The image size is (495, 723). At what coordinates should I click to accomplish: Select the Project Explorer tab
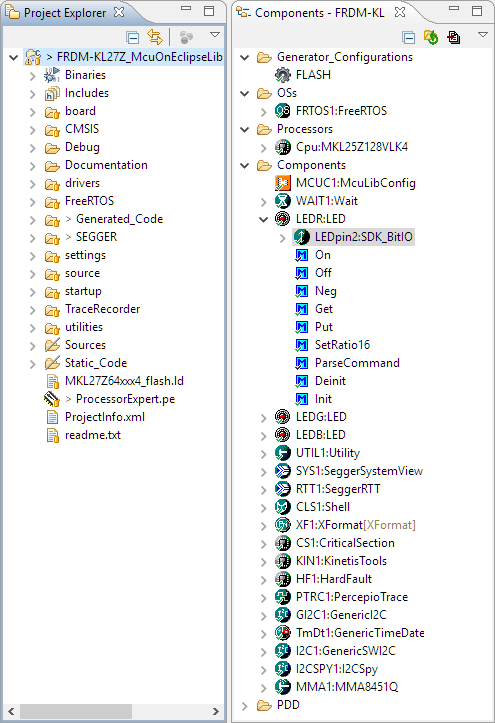(65, 13)
